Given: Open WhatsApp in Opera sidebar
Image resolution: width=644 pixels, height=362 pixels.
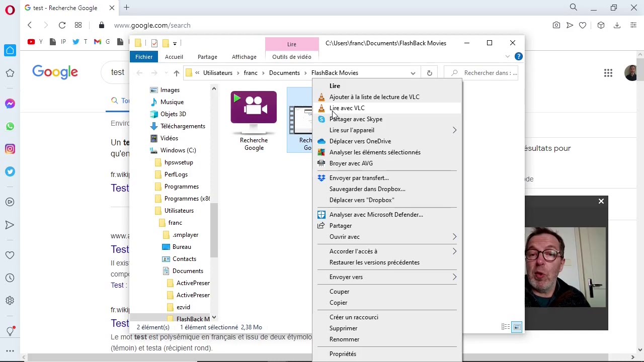Looking at the screenshot, I should point(10,126).
